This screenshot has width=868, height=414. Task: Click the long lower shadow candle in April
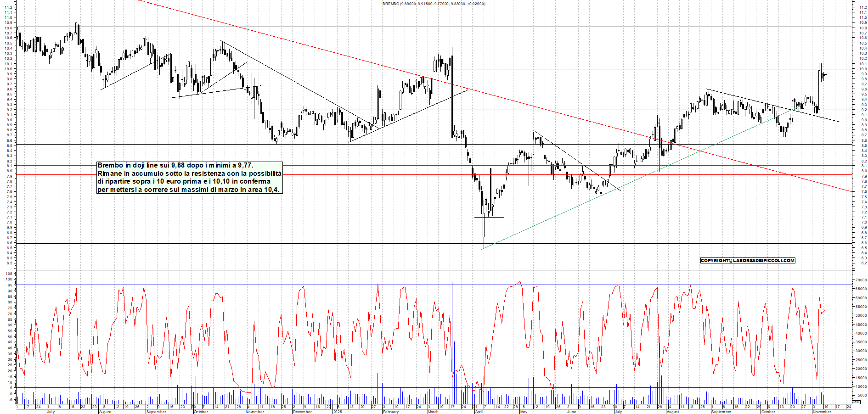(484, 220)
